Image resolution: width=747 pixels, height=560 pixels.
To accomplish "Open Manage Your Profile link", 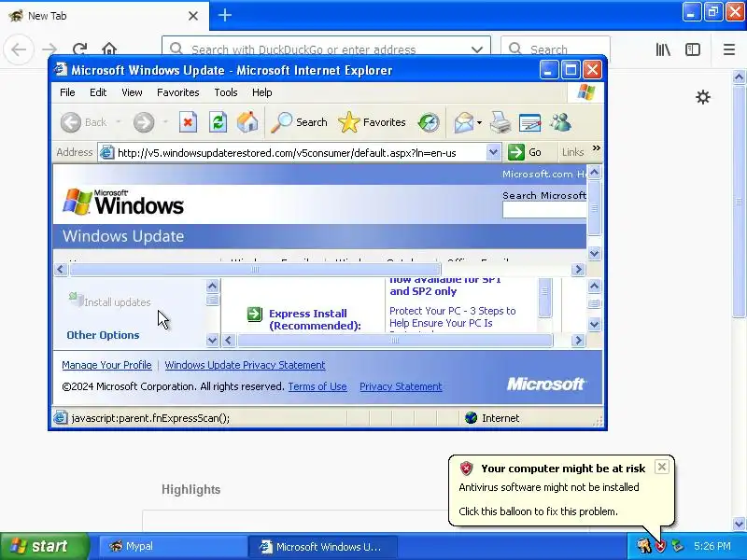I will (x=106, y=365).
